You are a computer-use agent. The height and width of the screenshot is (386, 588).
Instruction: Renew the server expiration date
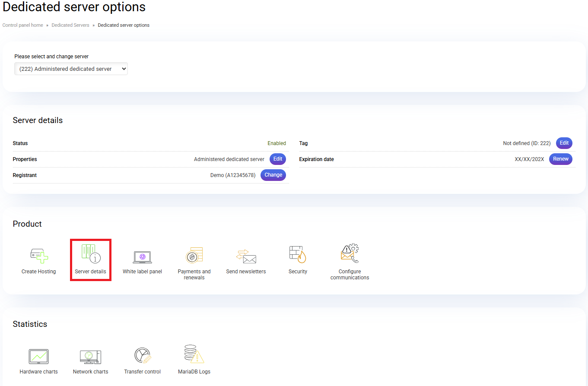pyautogui.click(x=560, y=159)
